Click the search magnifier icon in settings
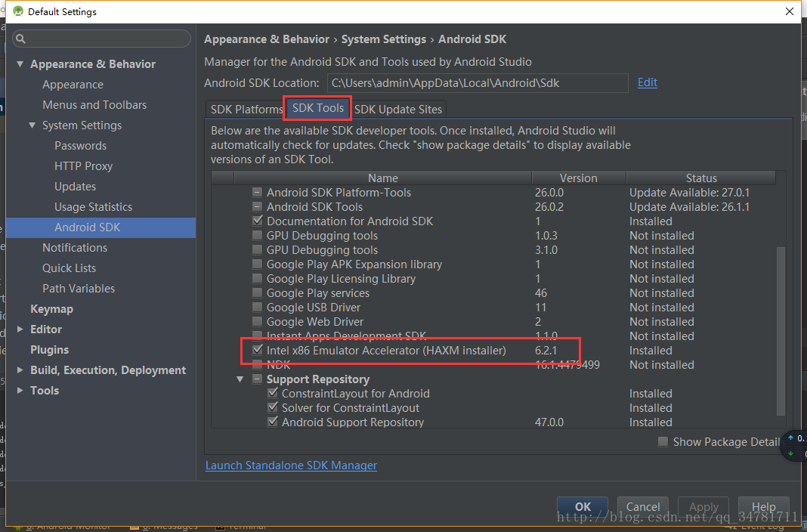Screen dimensions: 807x532 (20, 39)
